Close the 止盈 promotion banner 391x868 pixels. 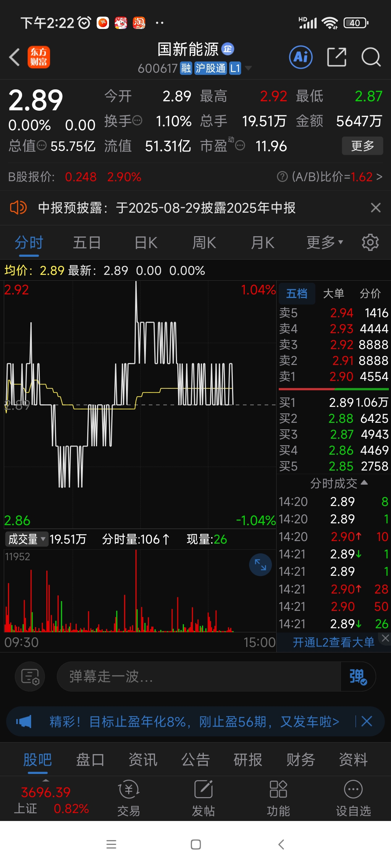367,722
